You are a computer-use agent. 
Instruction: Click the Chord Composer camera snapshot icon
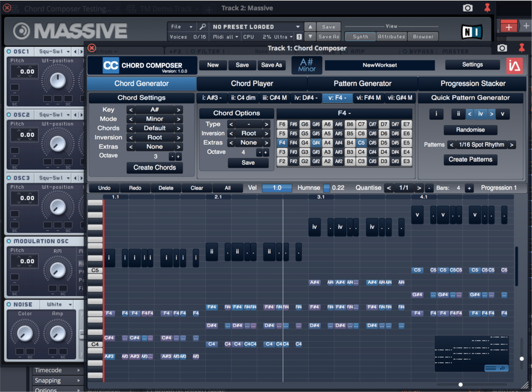[x=502, y=48]
